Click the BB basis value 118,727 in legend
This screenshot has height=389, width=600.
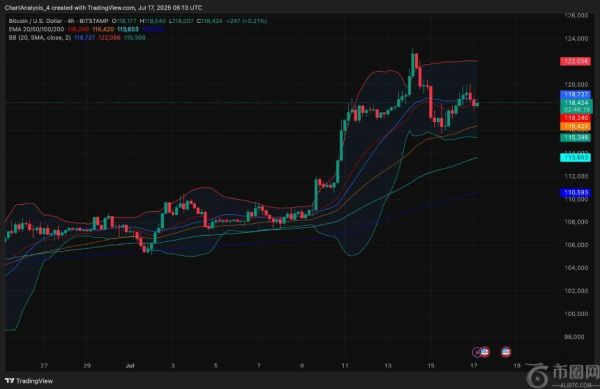pos(85,37)
